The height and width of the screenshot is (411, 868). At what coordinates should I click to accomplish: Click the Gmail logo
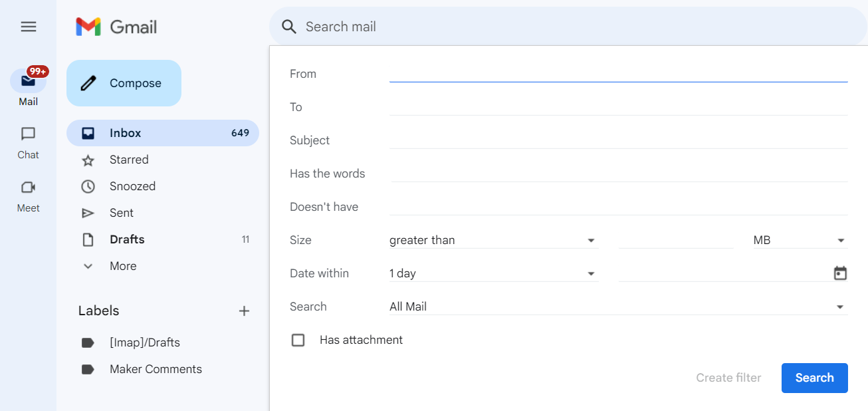pyautogui.click(x=117, y=27)
